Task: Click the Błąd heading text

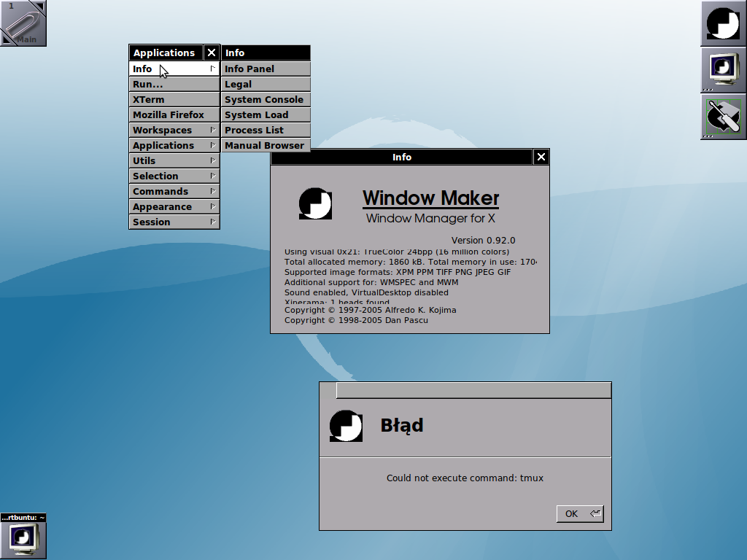Action: coord(402,426)
